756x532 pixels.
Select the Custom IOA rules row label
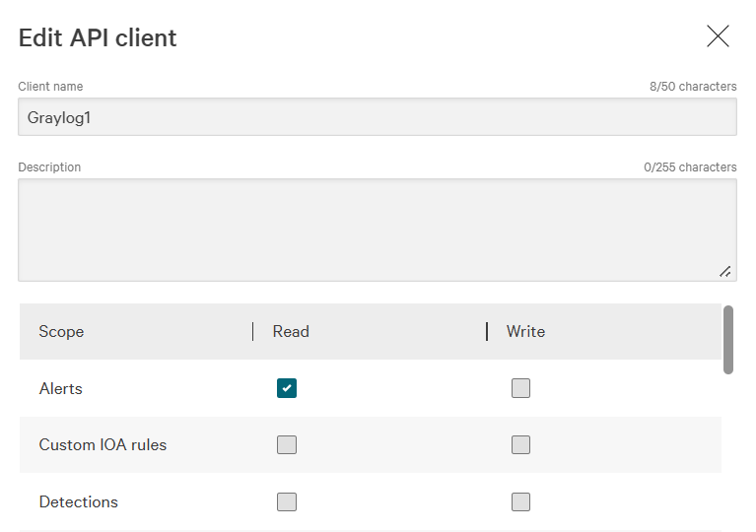(103, 444)
